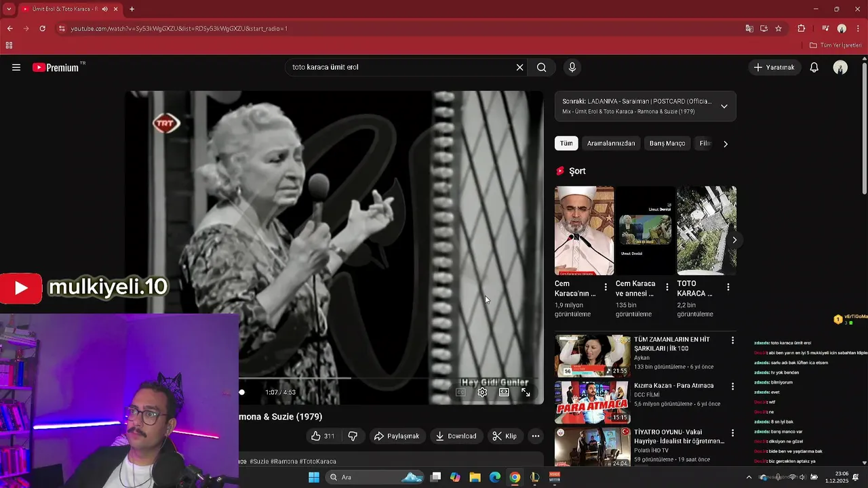Viewport: 868px width, 488px height.
Task: Switch to theater mode in player
Action: tap(504, 392)
